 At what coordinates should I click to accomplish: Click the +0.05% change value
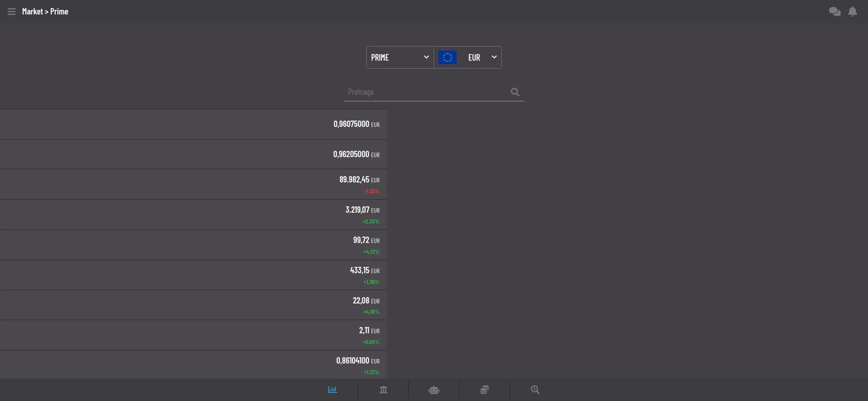pos(371,342)
